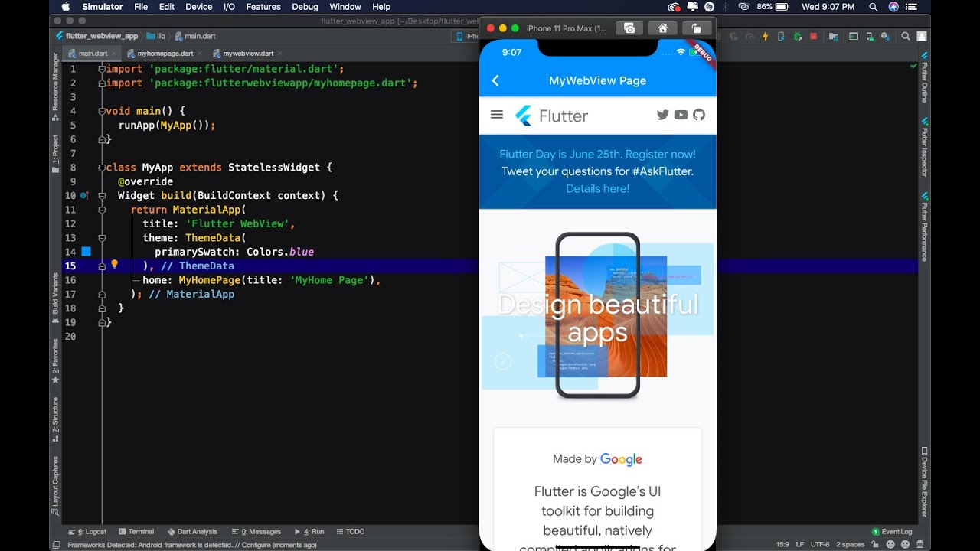Click the Apple menu logo
Viewport: 980px width, 551px height.
65,7
